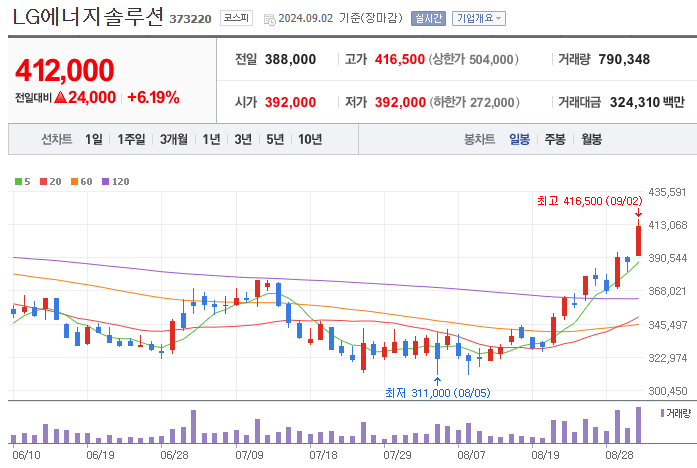Click the LG에너지솔루션 stock name
This screenshot has width=697, height=468.
pyautogui.click(x=88, y=17)
